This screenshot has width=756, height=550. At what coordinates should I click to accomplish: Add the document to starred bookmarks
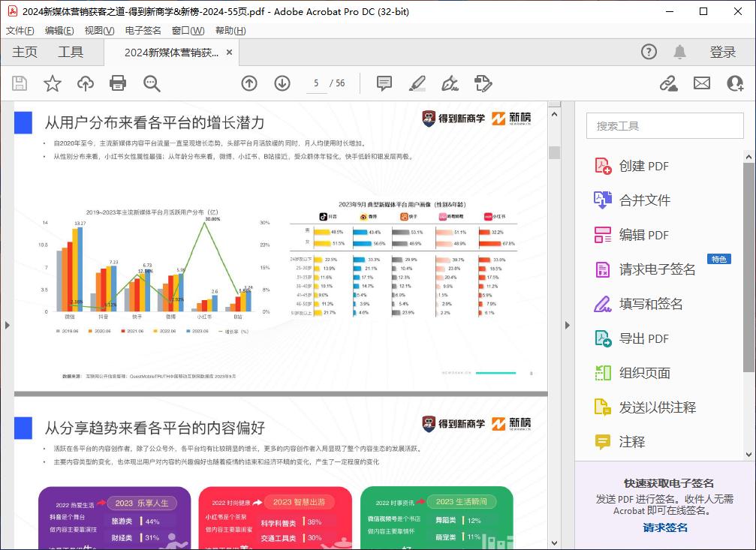tap(53, 83)
